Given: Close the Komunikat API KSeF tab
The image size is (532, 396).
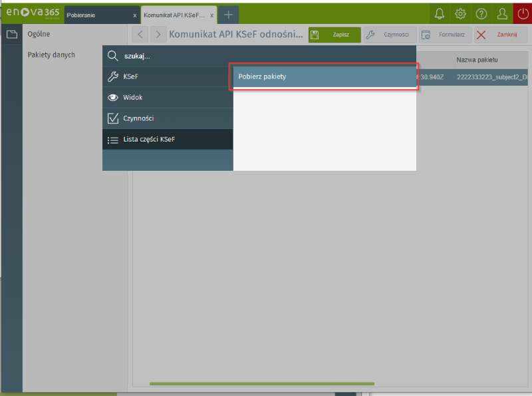Looking at the screenshot, I should (212, 15).
